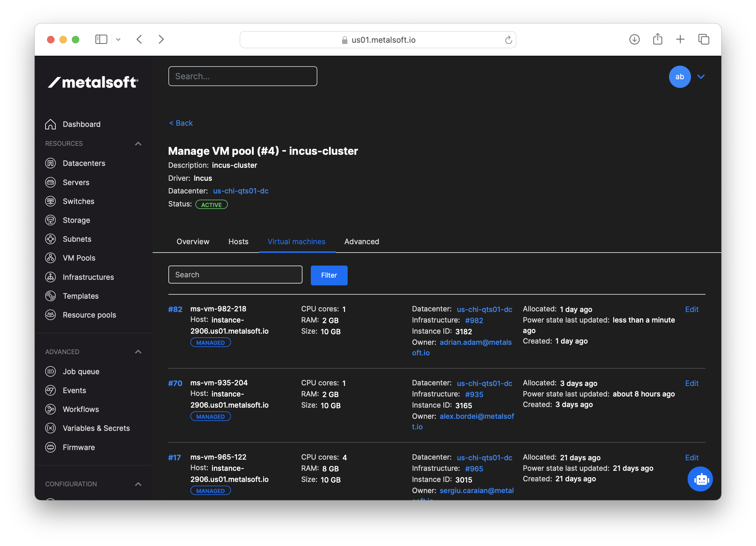Open VM ID #17 link

pyautogui.click(x=174, y=458)
